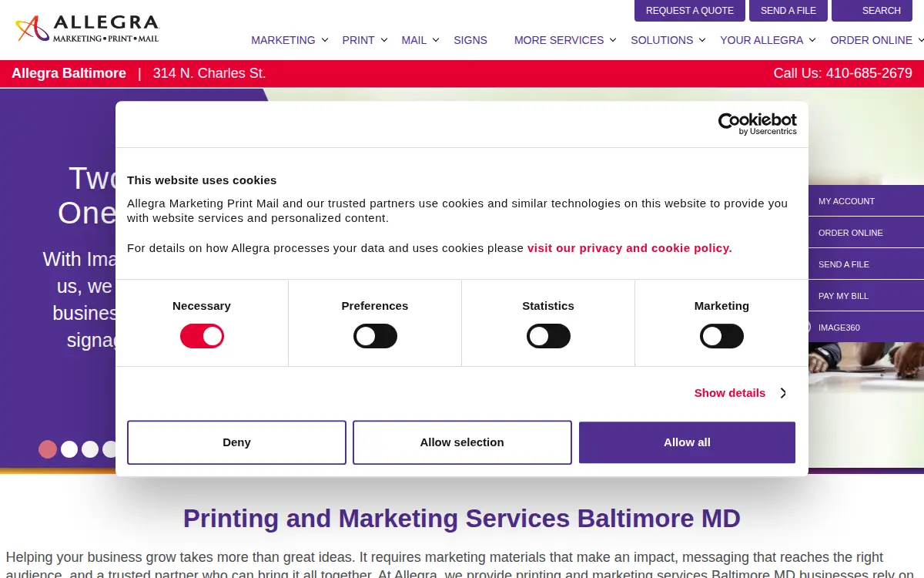Select Order Online in side panel
This screenshot has width=924, height=578.
coord(851,233)
